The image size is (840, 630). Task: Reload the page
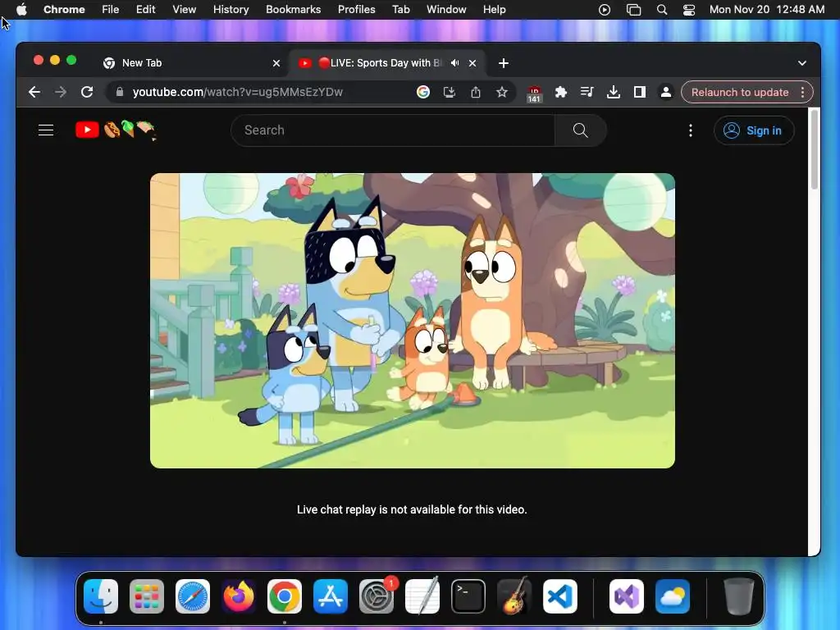coord(87,92)
